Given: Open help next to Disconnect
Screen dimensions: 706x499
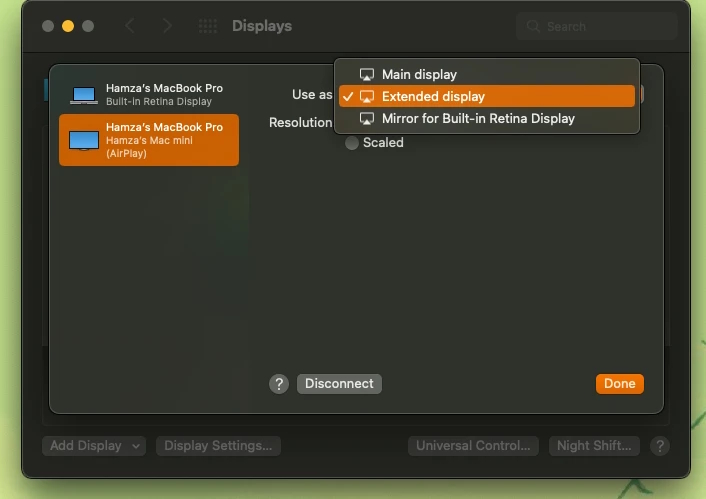Looking at the screenshot, I should (279, 384).
